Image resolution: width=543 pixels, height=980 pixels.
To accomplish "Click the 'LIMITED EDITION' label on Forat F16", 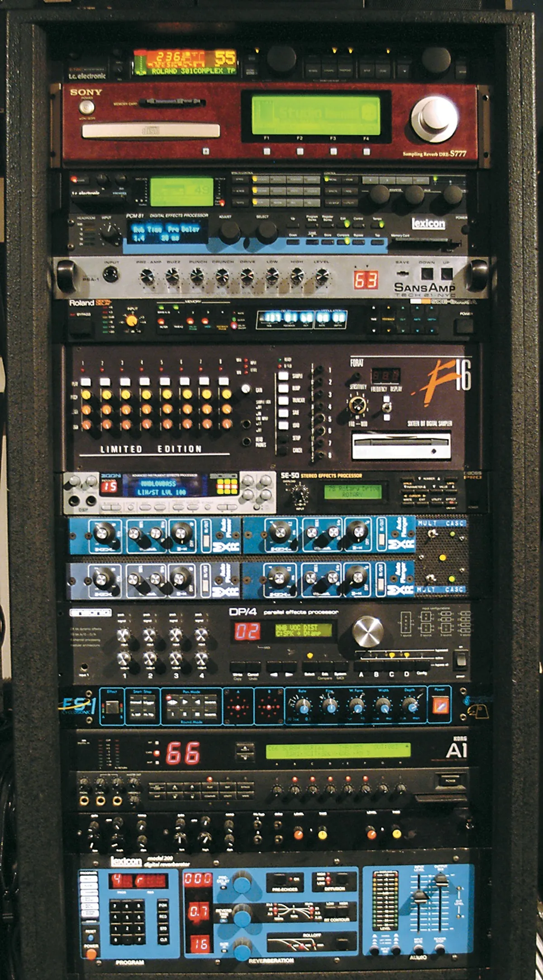I will tap(151, 449).
